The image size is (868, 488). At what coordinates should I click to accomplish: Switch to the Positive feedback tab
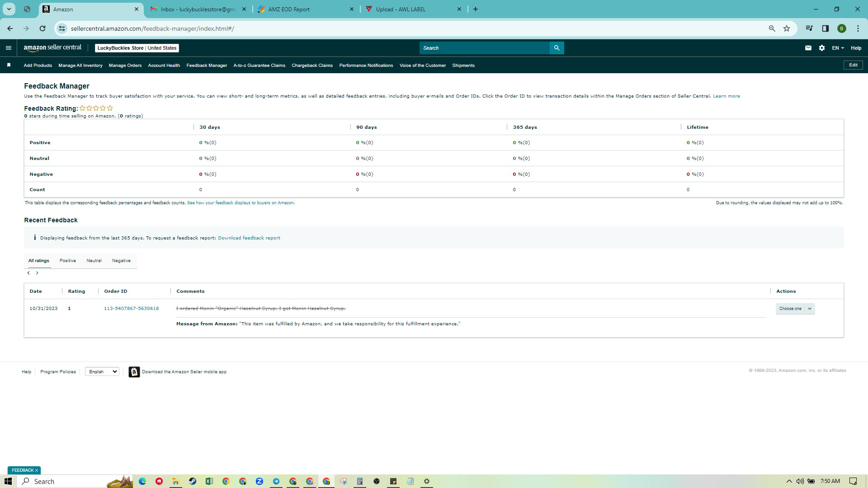point(68,261)
